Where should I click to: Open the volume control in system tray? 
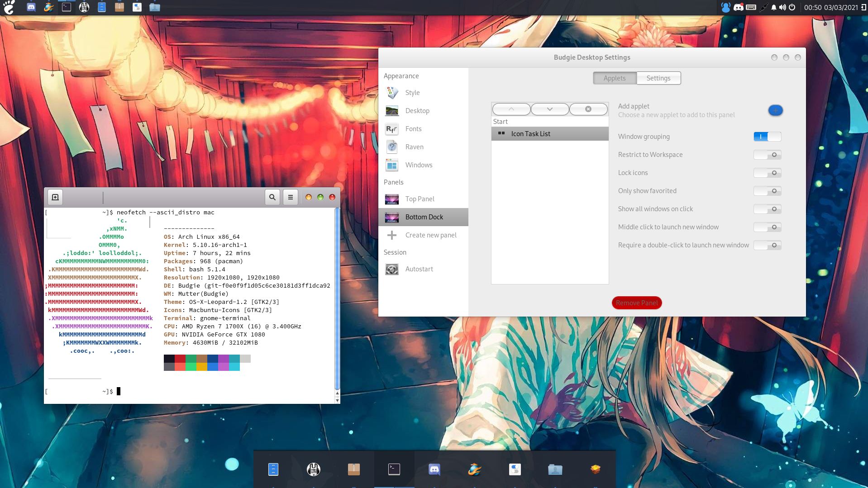tap(782, 7)
